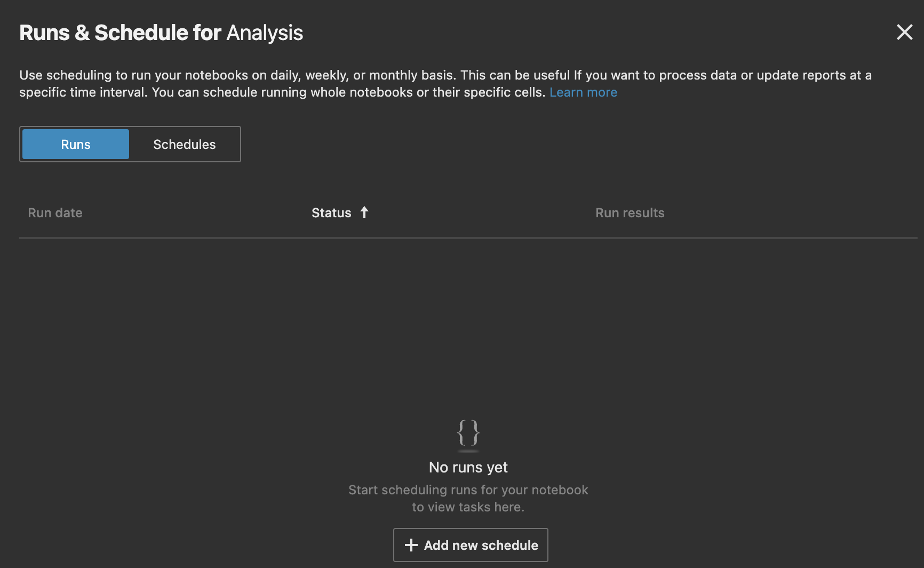The height and width of the screenshot is (568, 924).
Task: Create a schedule via Add new schedule
Action: tap(470, 545)
